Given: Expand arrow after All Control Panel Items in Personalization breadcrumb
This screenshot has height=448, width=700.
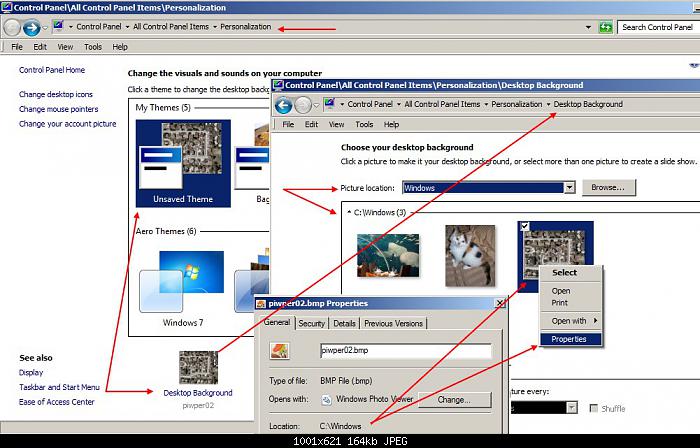Looking at the screenshot, I should tap(215, 27).
